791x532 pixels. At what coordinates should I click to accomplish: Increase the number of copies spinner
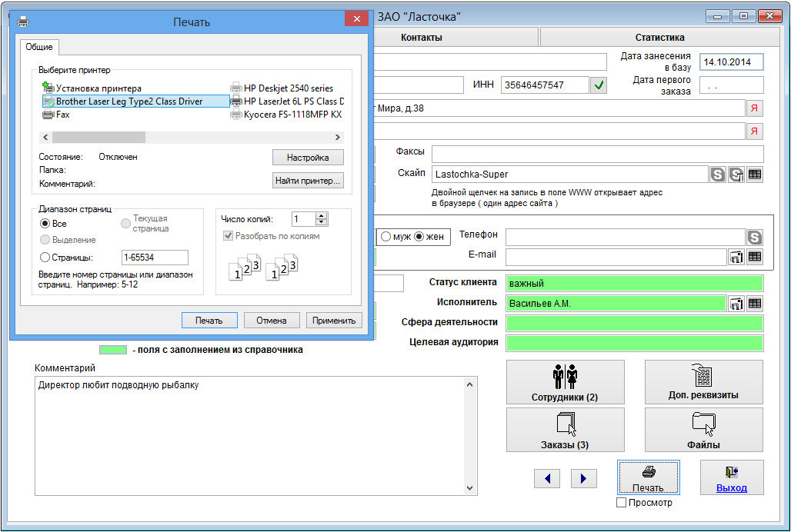tap(322, 216)
